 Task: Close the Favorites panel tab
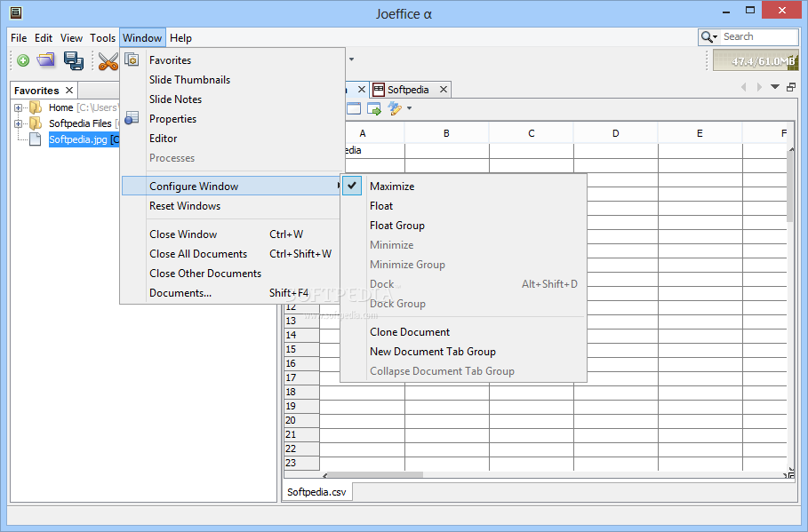tap(69, 90)
